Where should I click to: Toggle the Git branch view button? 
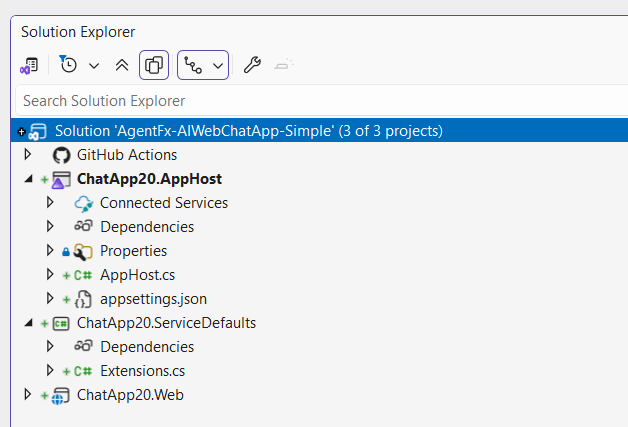194,66
